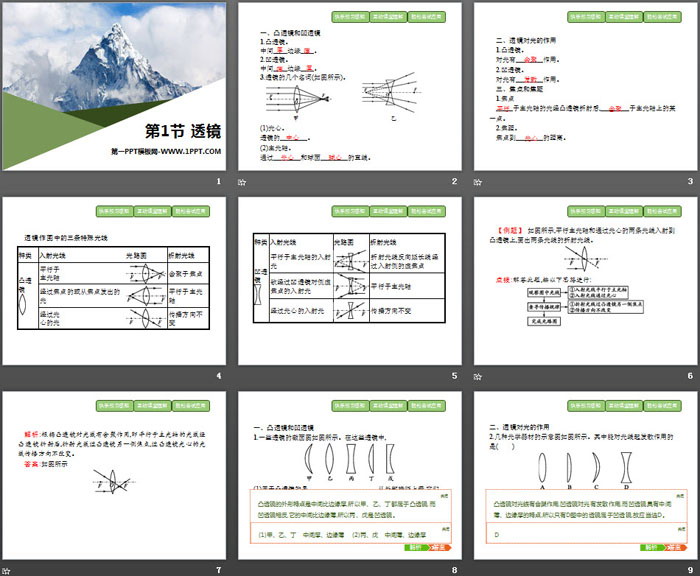This screenshot has height=576, width=700.
Task: Click the middle green tab on slide 2
Action: [x=388, y=17]
